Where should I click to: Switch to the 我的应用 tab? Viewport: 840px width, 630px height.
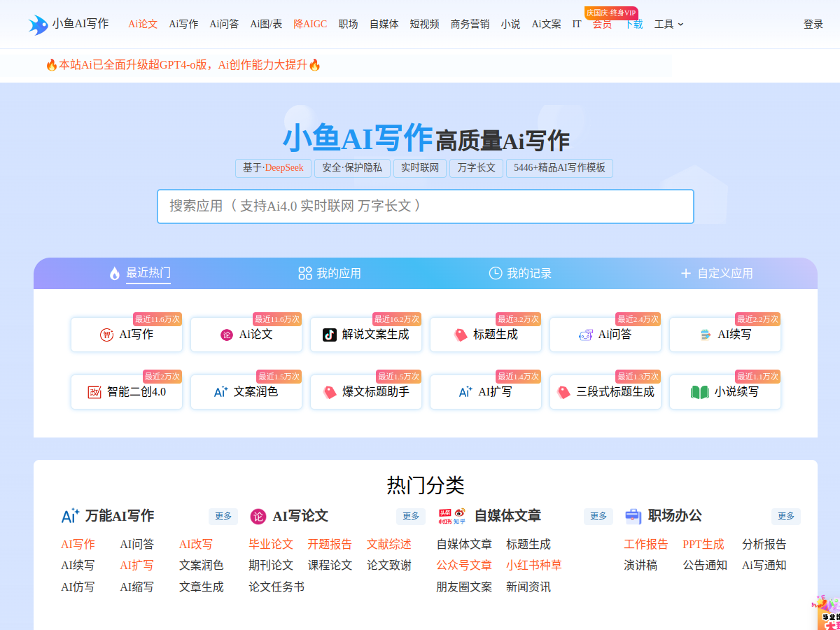[330, 273]
